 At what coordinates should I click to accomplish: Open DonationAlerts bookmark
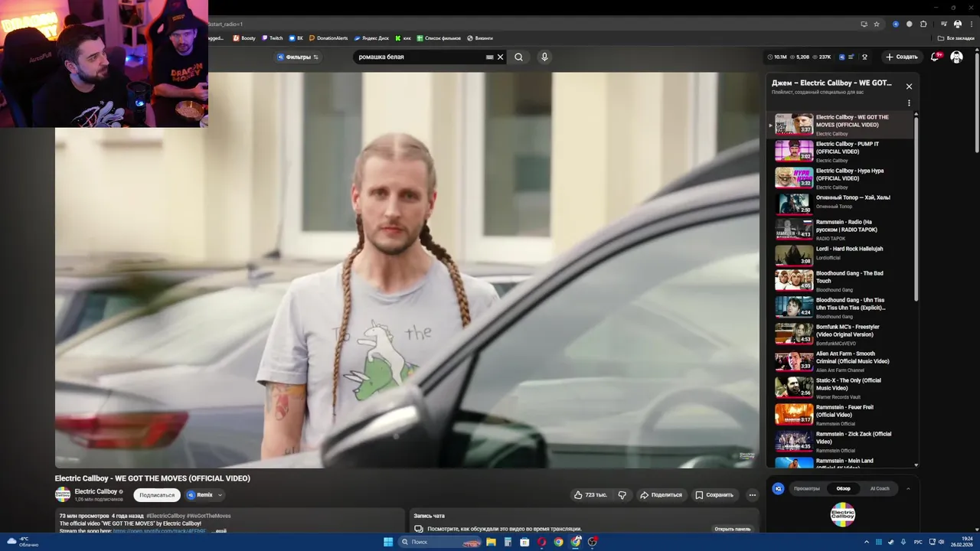coord(328,37)
